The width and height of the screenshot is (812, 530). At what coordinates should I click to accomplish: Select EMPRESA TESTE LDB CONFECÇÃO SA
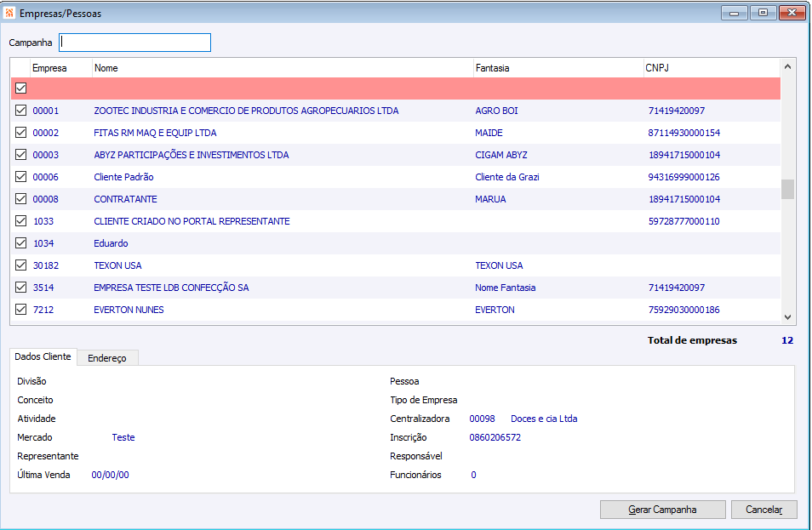pyautogui.click(x=171, y=288)
